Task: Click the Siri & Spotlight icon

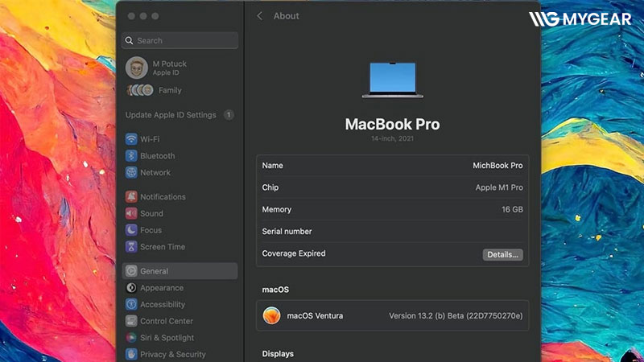Action: [x=131, y=338]
